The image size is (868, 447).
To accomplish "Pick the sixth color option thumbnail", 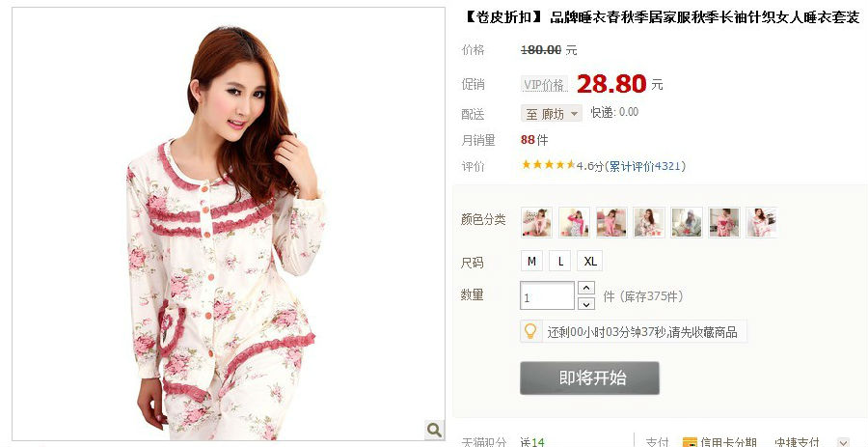I will 724,222.
